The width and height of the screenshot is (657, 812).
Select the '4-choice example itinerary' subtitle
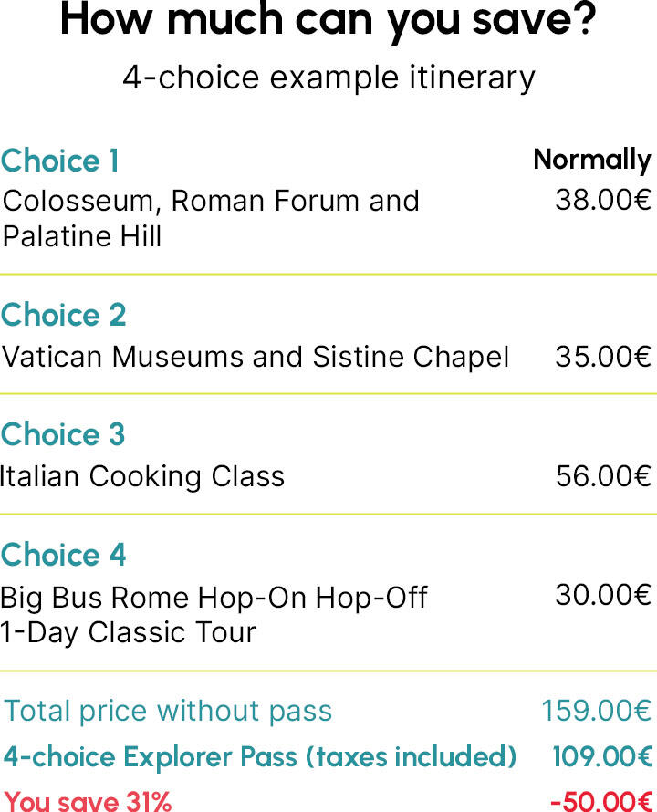coord(328,78)
